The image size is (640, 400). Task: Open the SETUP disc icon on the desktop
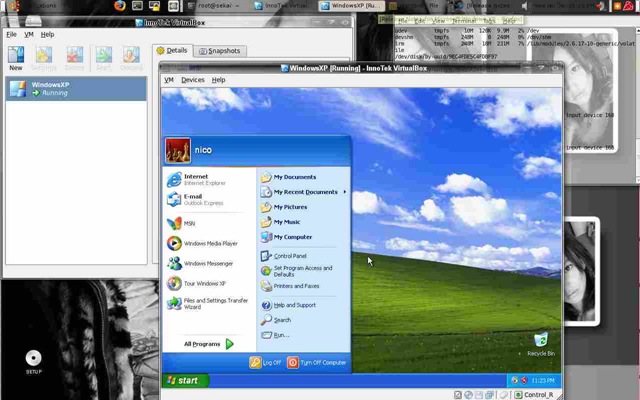[x=33, y=358]
